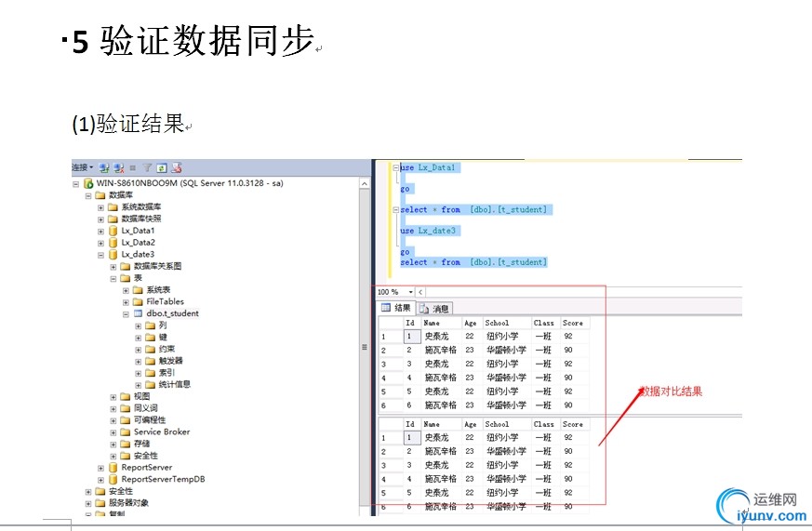
Task: Click the FileTables folder icon
Action: pyautogui.click(x=138, y=301)
